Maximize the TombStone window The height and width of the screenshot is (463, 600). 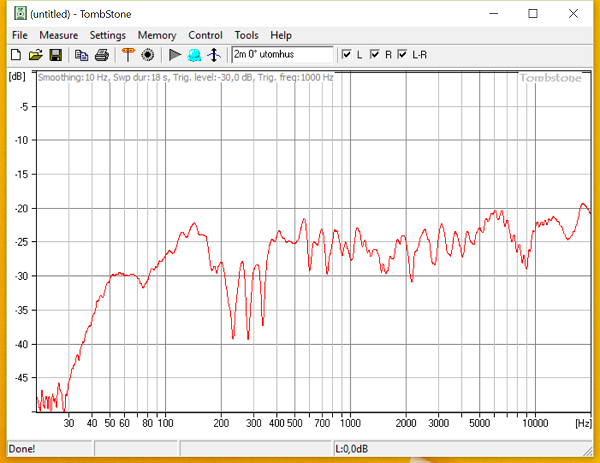coord(533,13)
